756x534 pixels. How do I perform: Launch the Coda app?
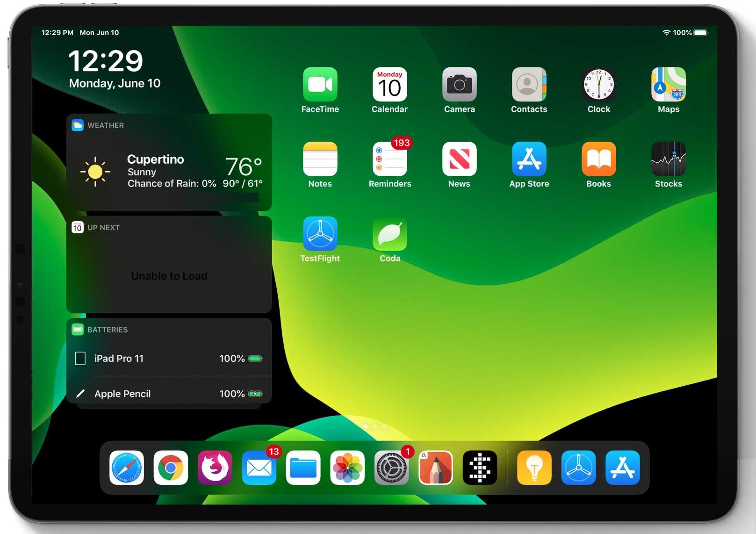coord(390,233)
